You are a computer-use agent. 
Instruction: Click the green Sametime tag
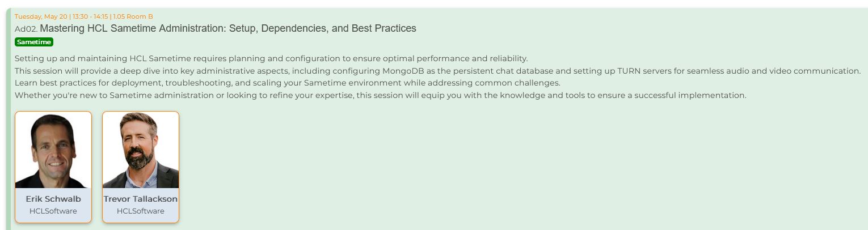34,42
